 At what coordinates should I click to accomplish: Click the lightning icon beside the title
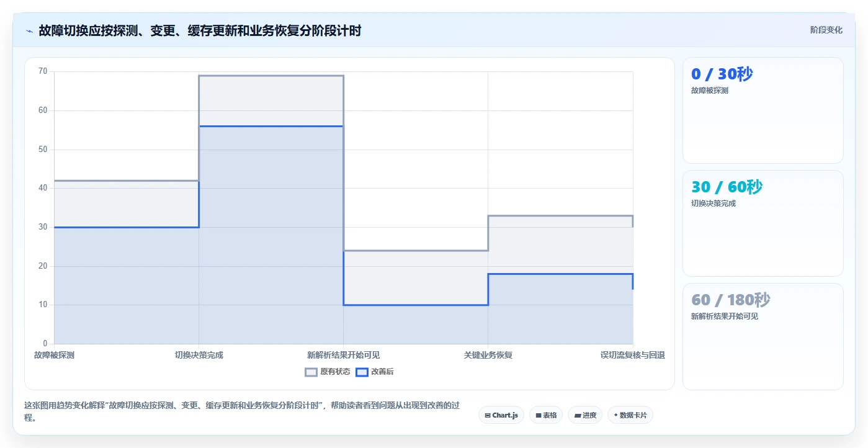click(x=29, y=30)
